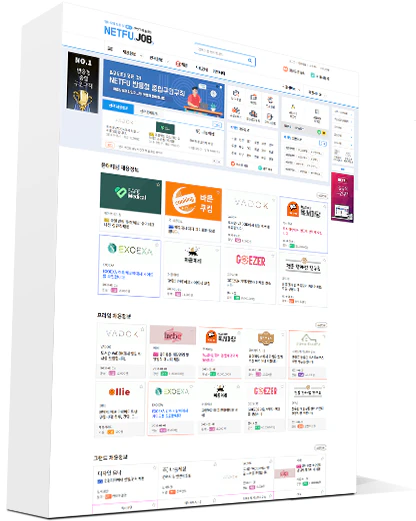Screen dimensions: 416x521
Task: Toggle favorite star on Care Medical card
Action: click(158, 184)
